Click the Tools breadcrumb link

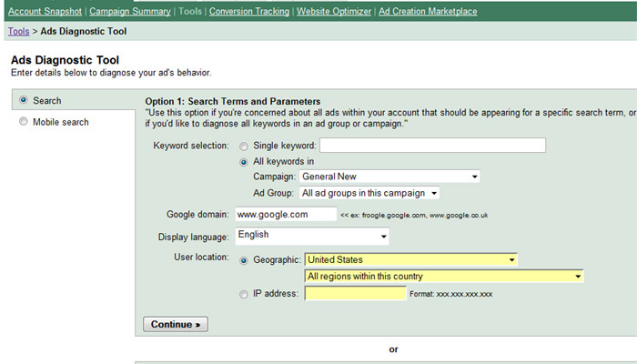(19, 31)
